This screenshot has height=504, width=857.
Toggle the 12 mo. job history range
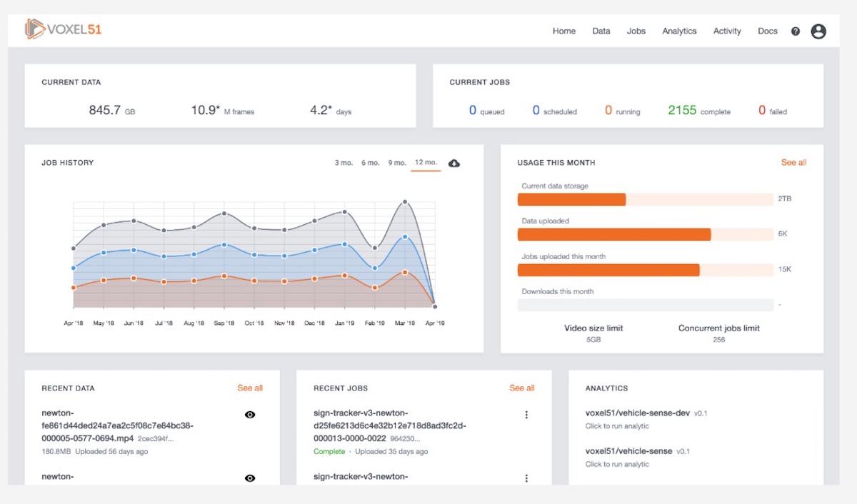[426, 162]
